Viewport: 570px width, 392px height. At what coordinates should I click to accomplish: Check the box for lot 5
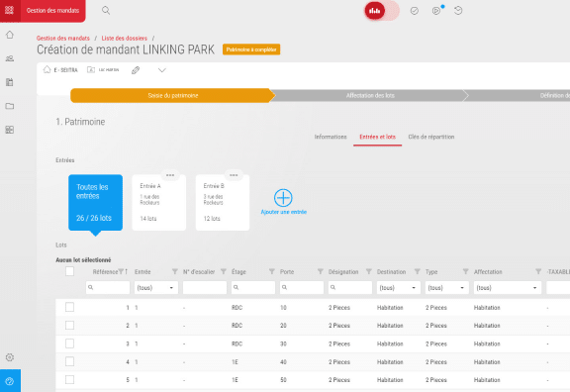(70, 380)
